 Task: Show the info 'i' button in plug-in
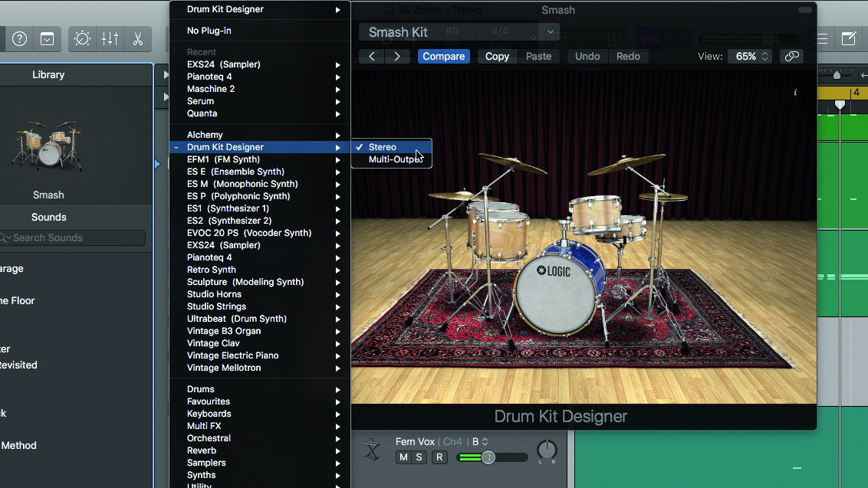coord(795,93)
